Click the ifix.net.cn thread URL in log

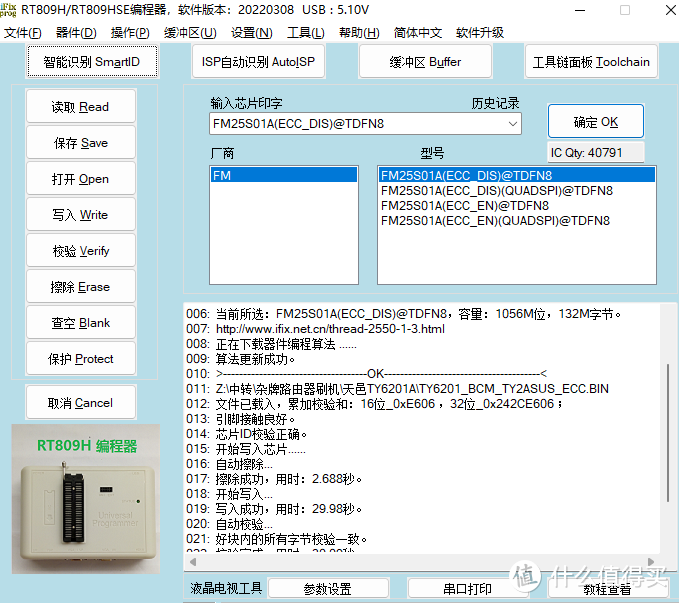click(330, 329)
